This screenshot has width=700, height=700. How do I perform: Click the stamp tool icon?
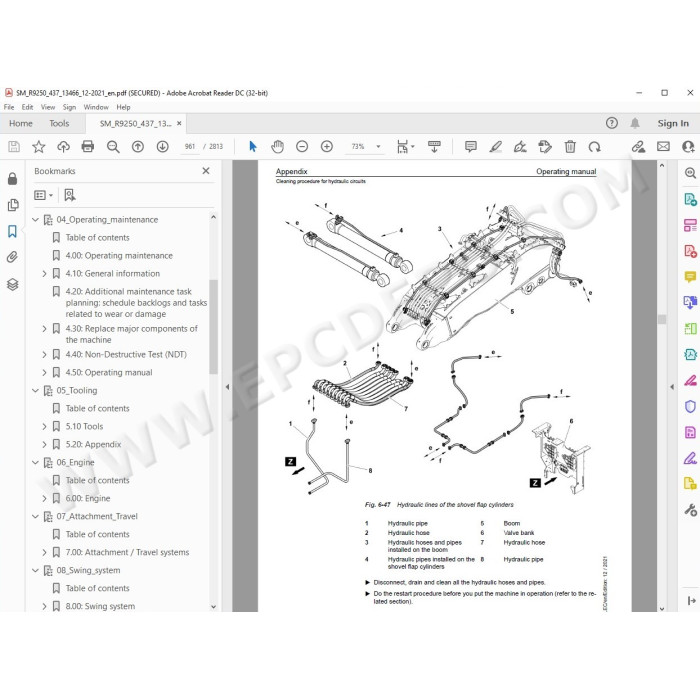(545, 146)
